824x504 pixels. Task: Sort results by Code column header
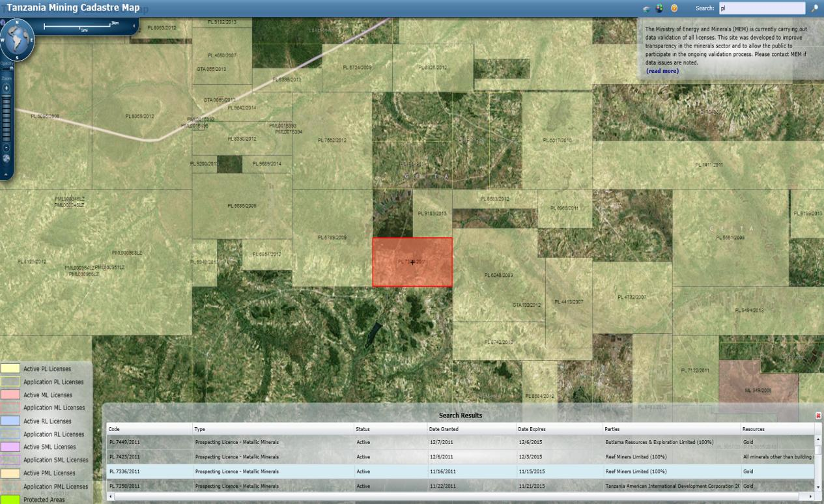coord(149,429)
